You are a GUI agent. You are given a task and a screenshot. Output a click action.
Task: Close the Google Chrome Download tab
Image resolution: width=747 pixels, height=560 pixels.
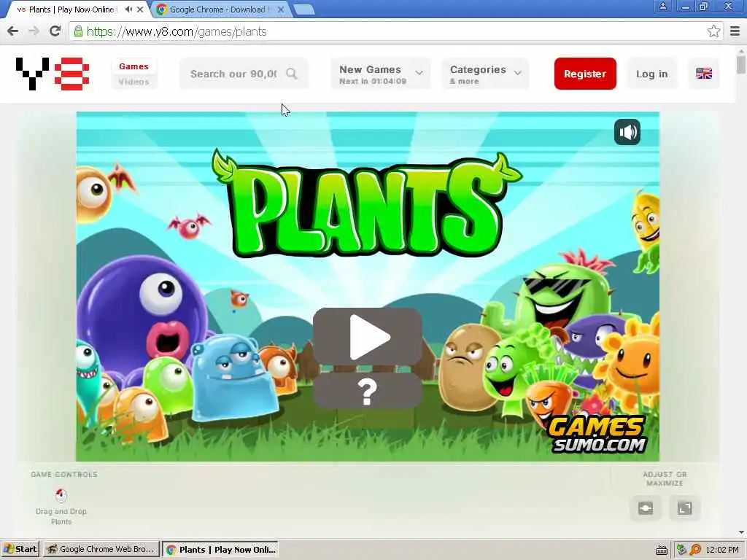pyautogui.click(x=281, y=9)
